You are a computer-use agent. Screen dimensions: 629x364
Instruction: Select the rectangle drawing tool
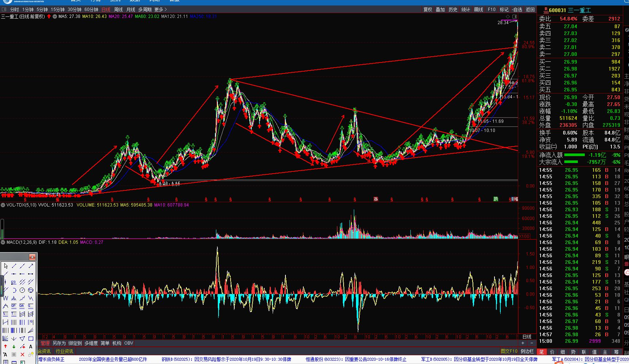click(x=31, y=338)
